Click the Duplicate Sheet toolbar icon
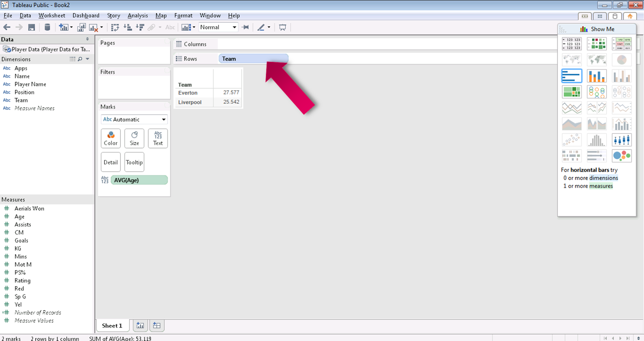The image size is (644, 341). pos(81,27)
